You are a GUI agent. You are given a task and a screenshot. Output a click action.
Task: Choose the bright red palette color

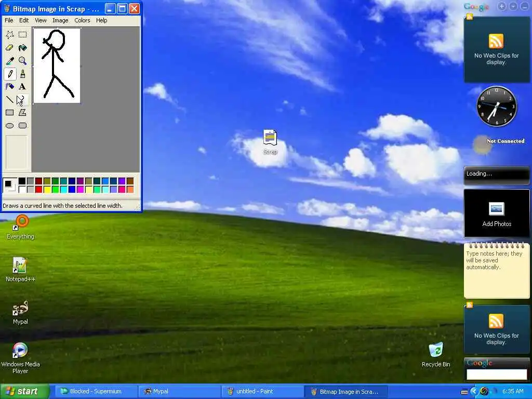pyautogui.click(x=38, y=189)
